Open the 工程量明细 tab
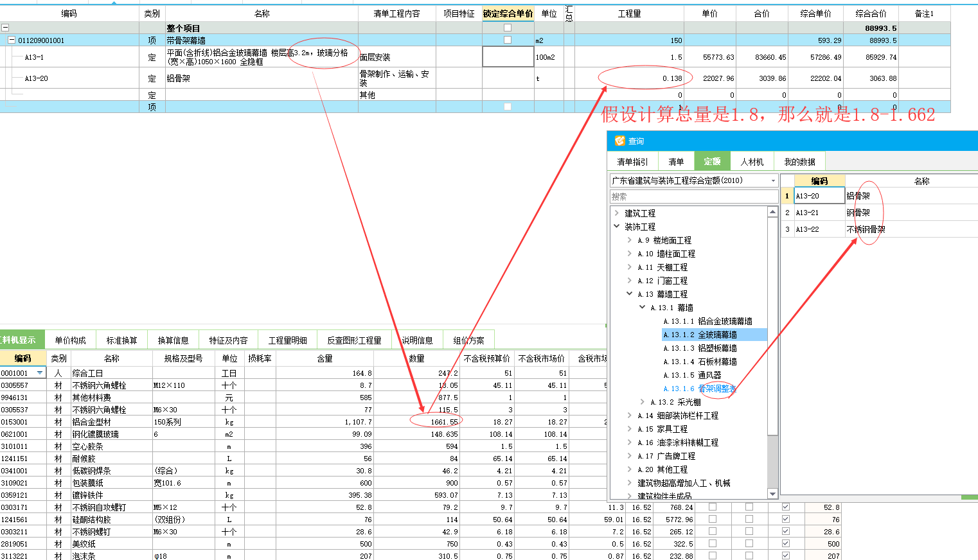Screen dimensions: 978x560 point(287,340)
